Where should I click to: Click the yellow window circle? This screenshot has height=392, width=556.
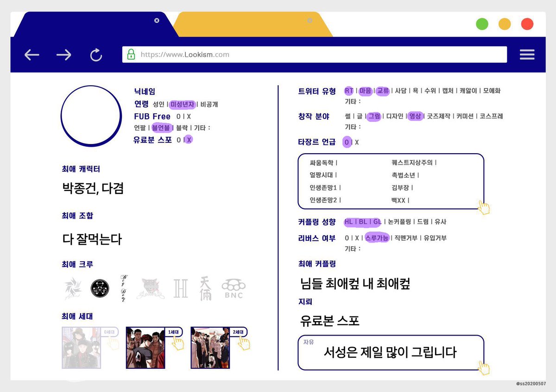(505, 24)
